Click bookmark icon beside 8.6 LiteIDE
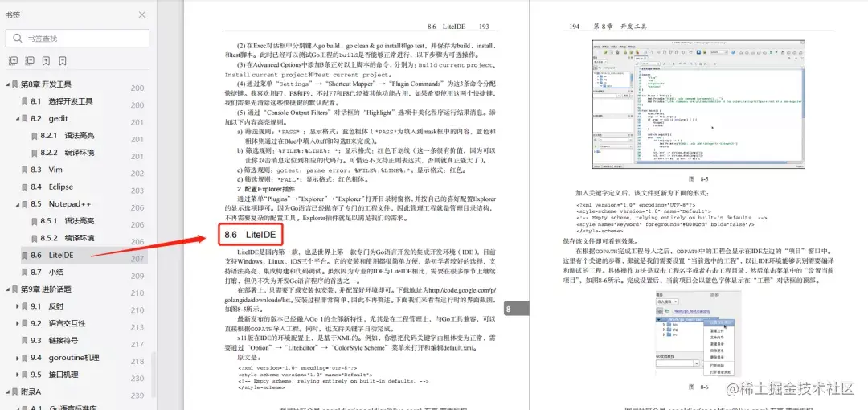The width and height of the screenshot is (868, 410). click(24, 256)
